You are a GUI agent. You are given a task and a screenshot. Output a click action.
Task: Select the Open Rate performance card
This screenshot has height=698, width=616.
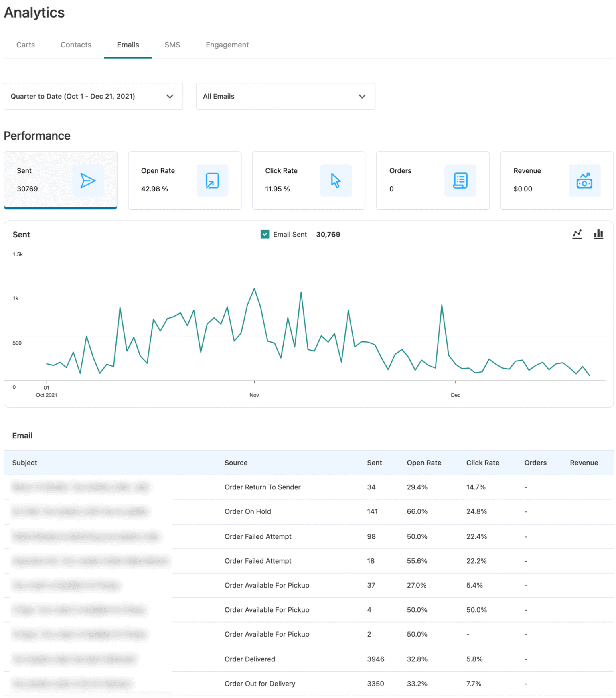point(184,181)
